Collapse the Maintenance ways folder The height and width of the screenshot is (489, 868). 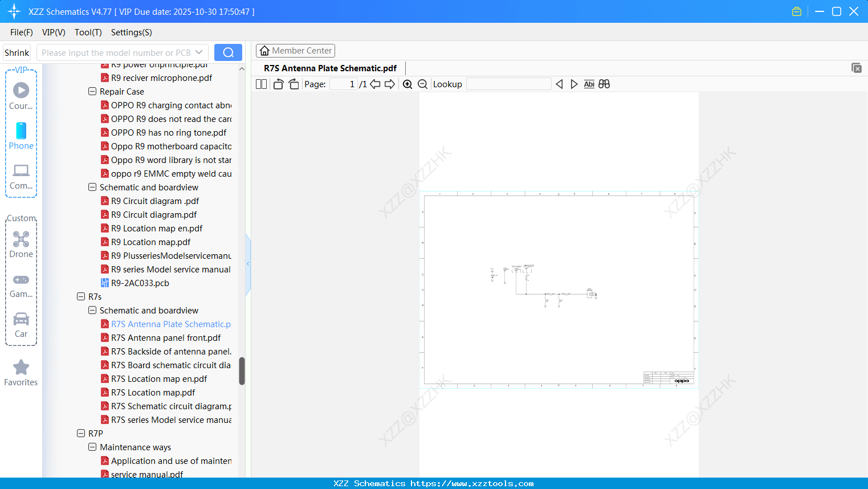[92, 447]
